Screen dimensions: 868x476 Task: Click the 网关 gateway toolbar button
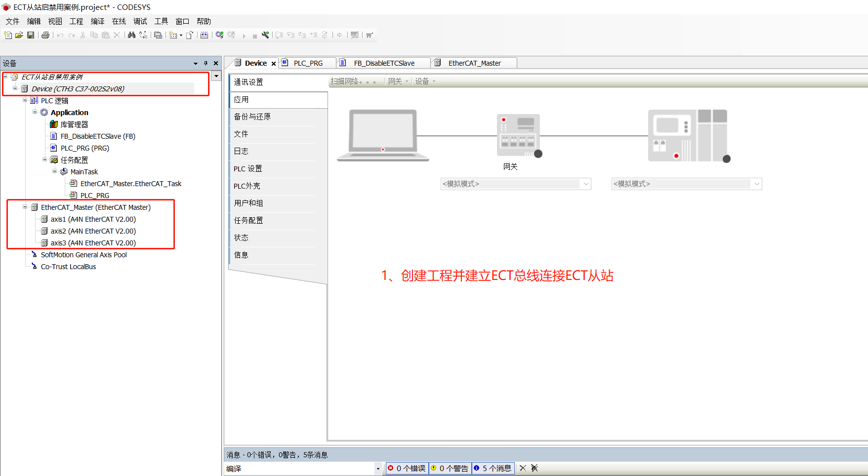point(398,81)
